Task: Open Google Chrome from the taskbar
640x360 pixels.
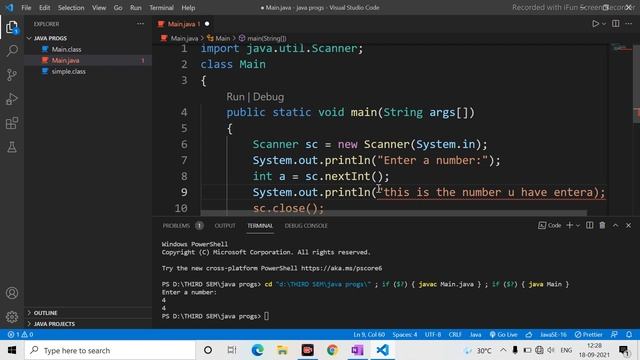Action: click(x=332, y=350)
